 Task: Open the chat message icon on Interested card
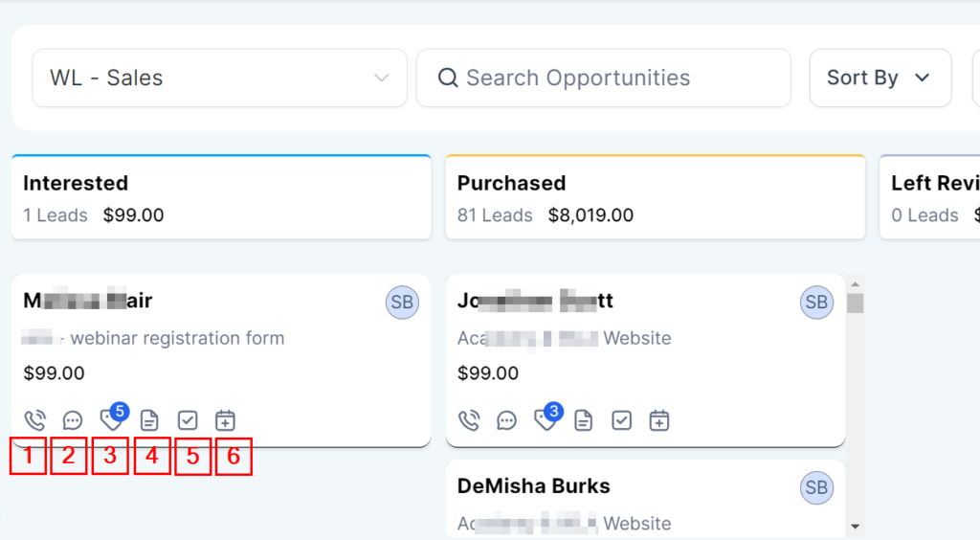pos(73,420)
